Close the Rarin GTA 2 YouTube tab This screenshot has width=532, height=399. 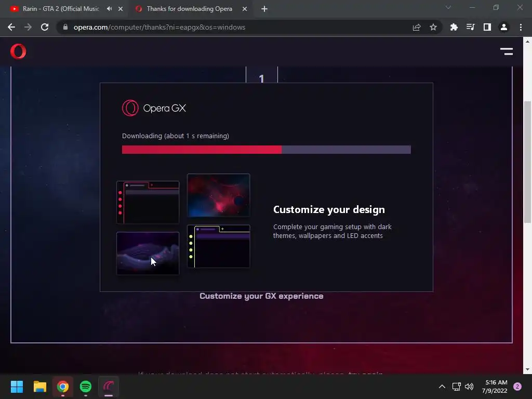pyautogui.click(x=121, y=9)
